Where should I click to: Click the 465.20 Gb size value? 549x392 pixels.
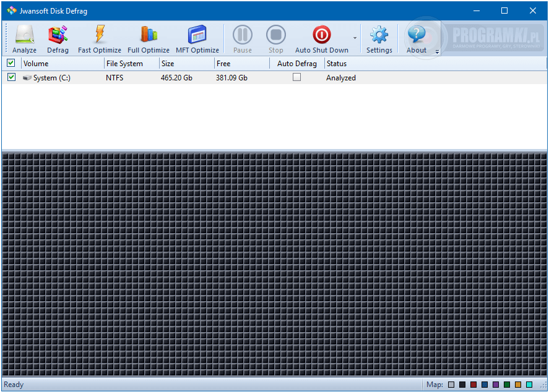176,78
